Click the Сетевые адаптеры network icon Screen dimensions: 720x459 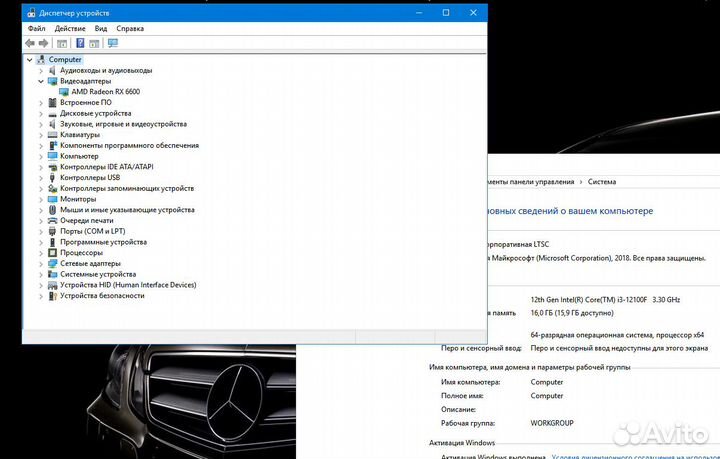pyautogui.click(x=52, y=263)
